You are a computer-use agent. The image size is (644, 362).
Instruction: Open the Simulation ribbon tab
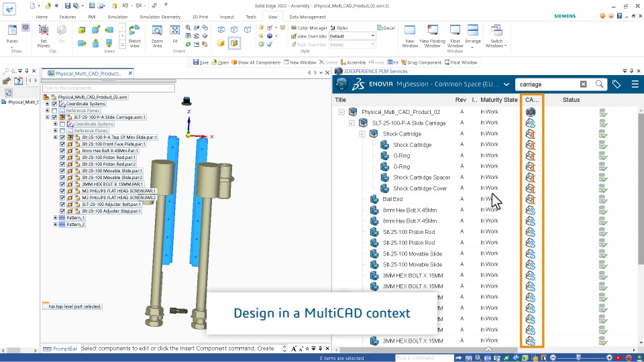point(117,16)
